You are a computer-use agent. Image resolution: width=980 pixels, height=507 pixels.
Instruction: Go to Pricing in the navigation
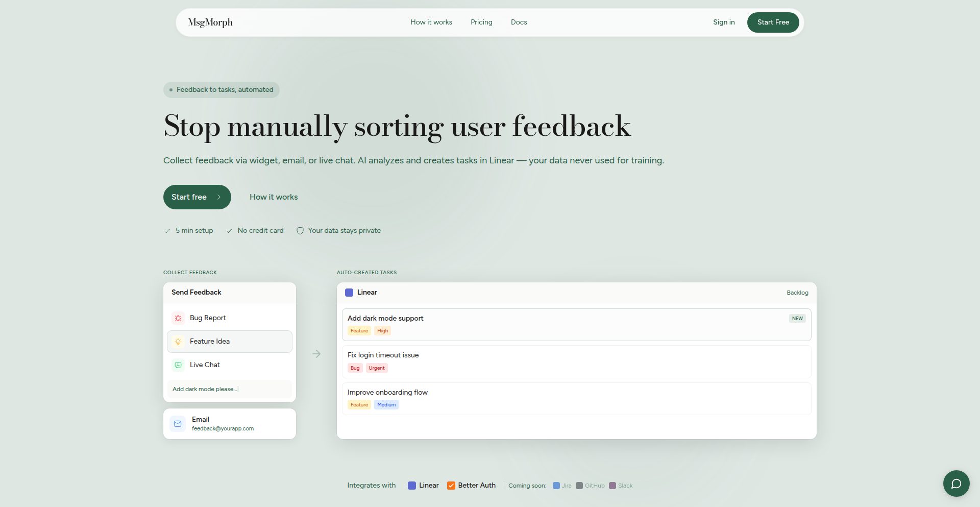pyautogui.click(x=481, y=22)
